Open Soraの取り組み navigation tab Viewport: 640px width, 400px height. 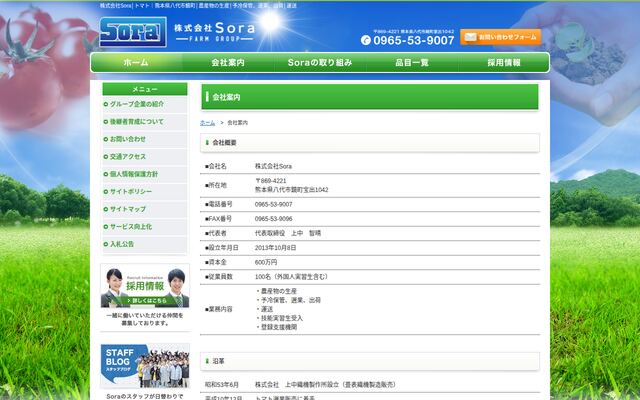pos(320,62)
